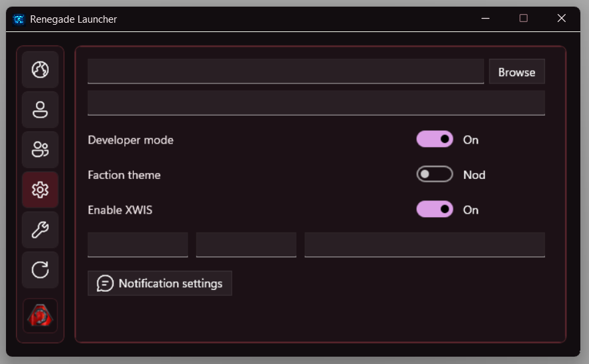Open the globe server browser page
This screenshot has height=364, width=589.
click(40, 69)
